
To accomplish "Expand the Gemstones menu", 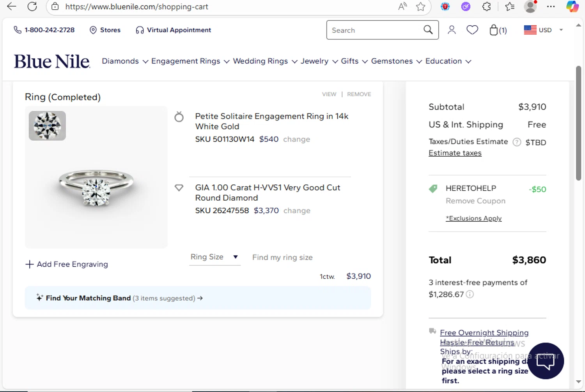I will [x=396, y=61].
